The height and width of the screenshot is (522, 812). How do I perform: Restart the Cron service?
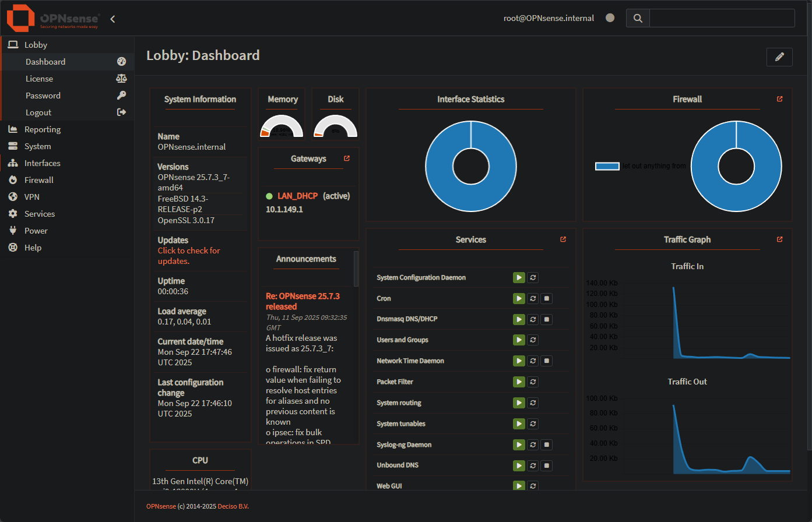pyautogui.click(x=532, y=298)
